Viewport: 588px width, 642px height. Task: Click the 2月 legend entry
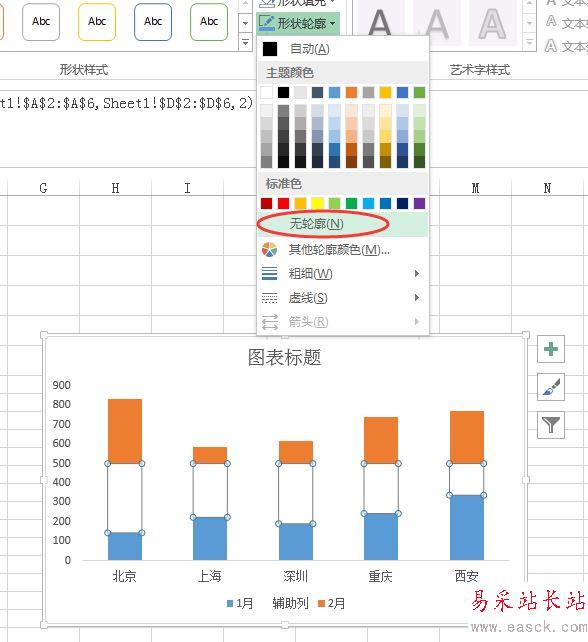[331, 603]
